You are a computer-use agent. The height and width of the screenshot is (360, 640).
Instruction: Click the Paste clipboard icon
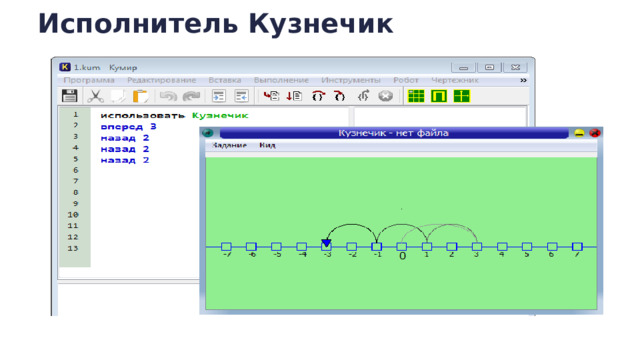coord(140,96)
